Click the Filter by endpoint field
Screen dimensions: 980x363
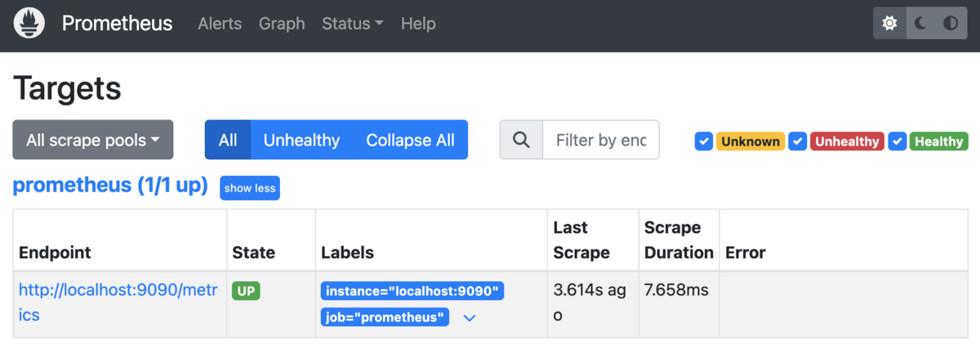coord(600,140)
